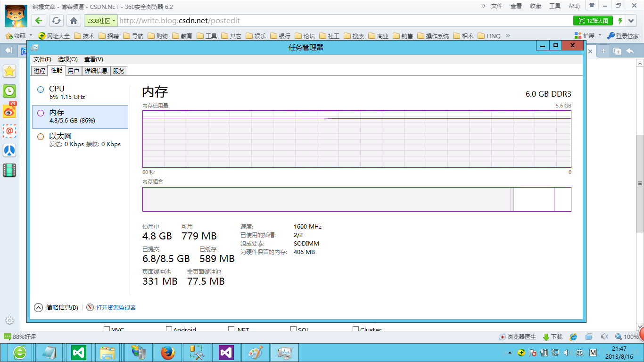Open the 技术 bookmarks folder
644x362 pixels.
tap(84, 36)
